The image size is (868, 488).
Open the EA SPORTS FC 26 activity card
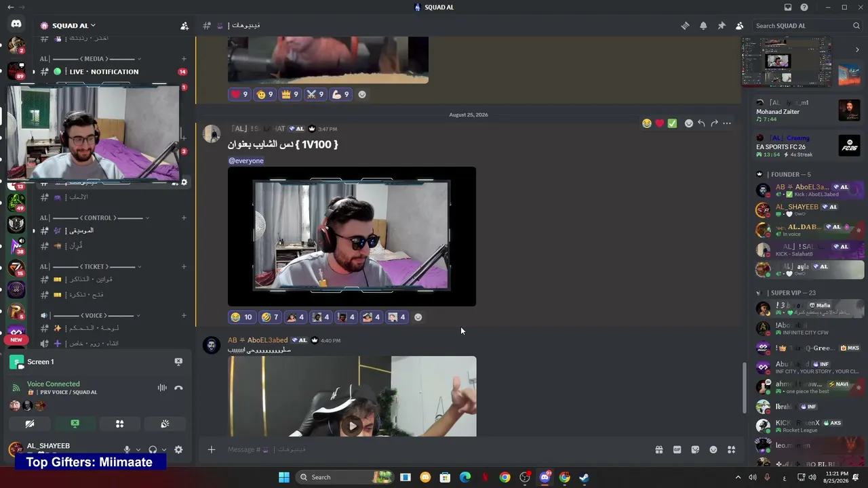pos(809,146)
